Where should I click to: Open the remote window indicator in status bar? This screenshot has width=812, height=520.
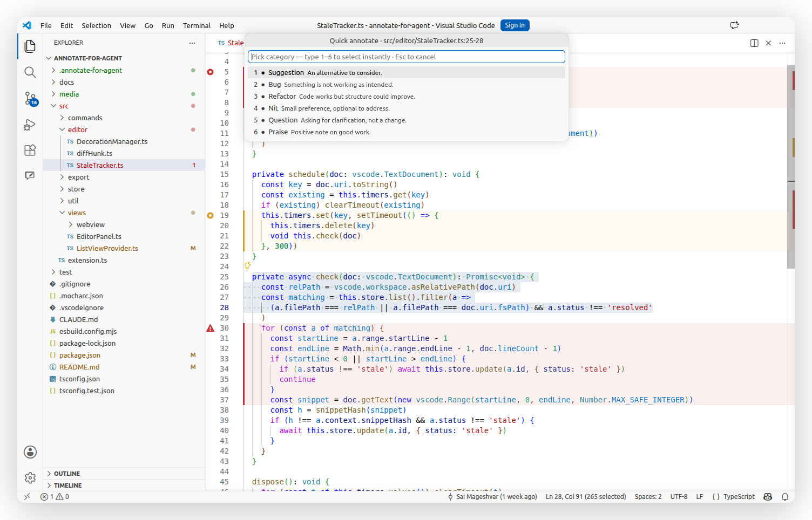(x=27, y=497)
